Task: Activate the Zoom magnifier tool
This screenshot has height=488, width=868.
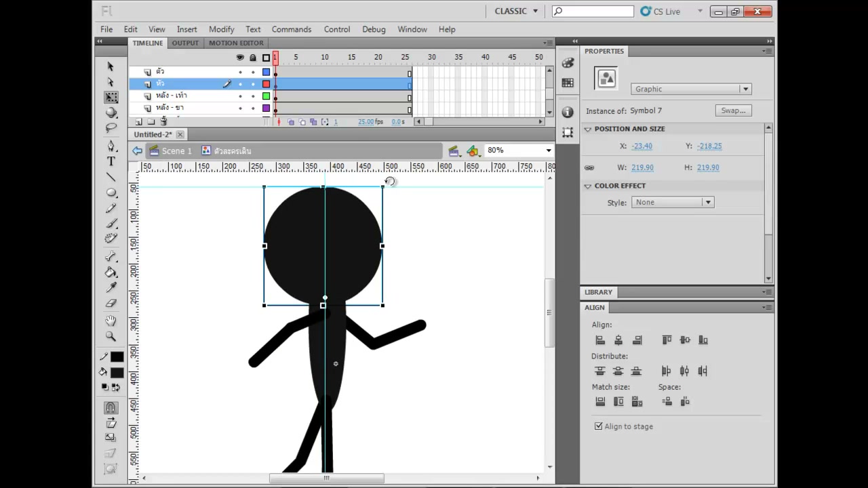Action: (x=111, y=336)
